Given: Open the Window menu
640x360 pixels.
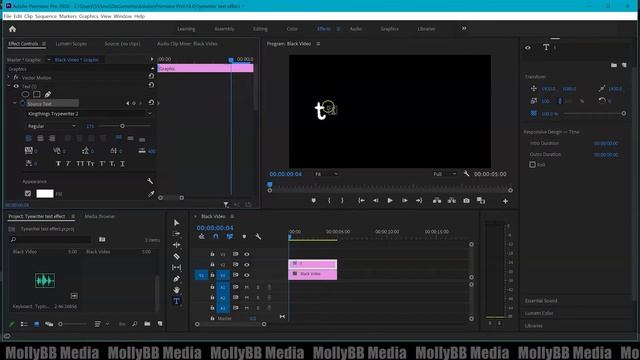Looking at the screenshot, I should [122, 16].
